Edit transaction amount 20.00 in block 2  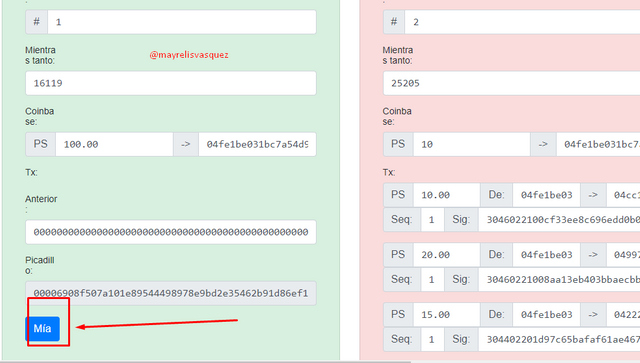point(447,255)
